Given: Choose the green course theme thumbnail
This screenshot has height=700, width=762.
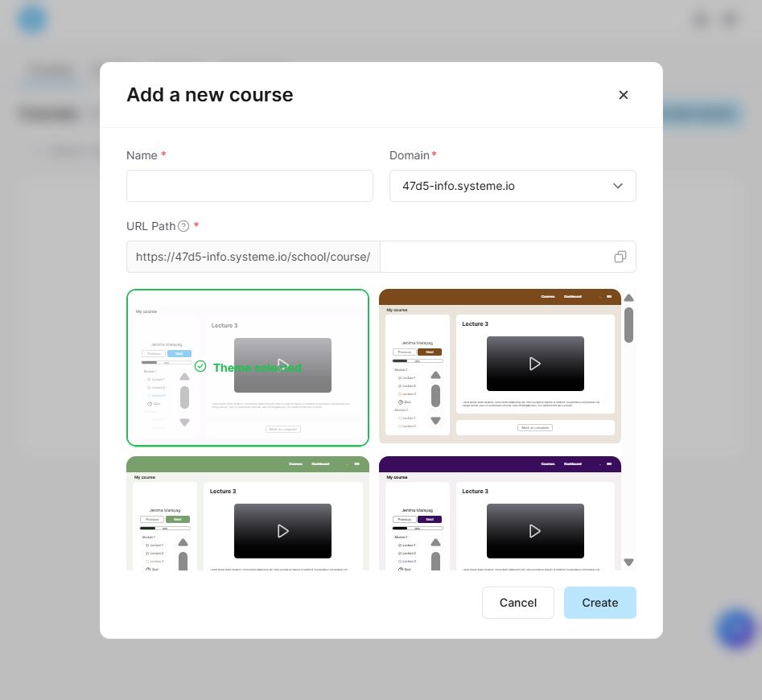Looking at the screenshot, I should [248, 513].
